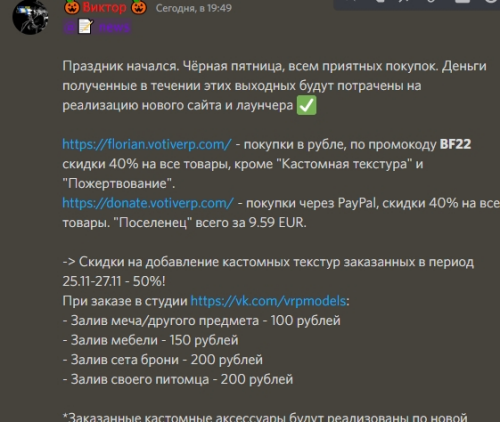The width and height of the screenshot is (500, 422).
Task: Click text "Залив сета брони - 200 рублей"
Action: coord(167,360)
